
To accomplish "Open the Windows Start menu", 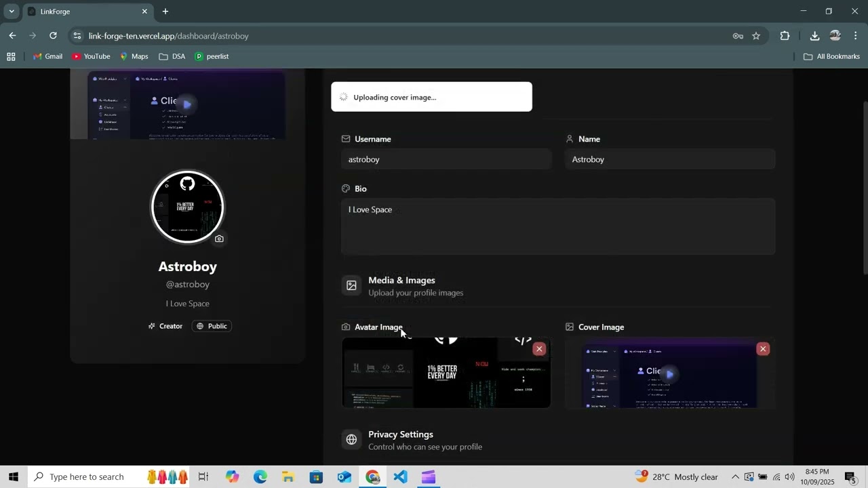I will (x=13, y=476).
